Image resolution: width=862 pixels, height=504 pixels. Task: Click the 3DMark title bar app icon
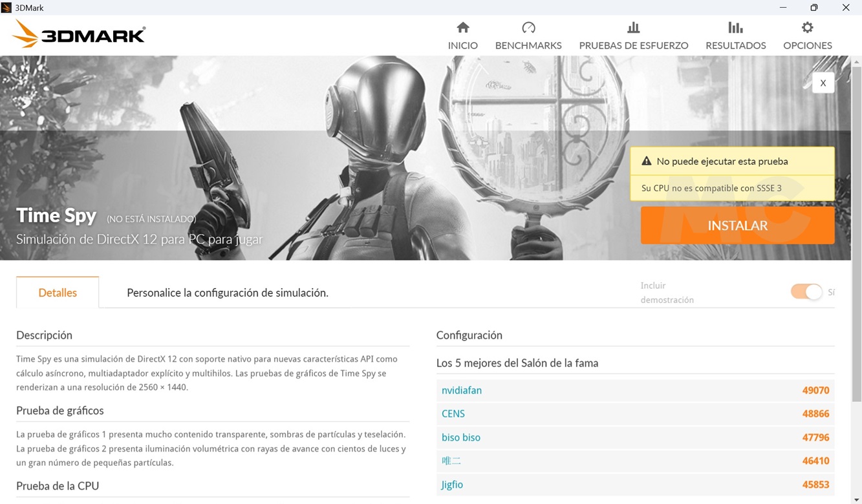[x=6, y=8]
